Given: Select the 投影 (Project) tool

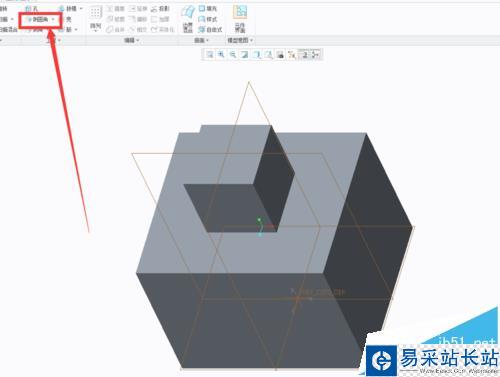Looking at the screenshot, I should (x=160, y=8).
